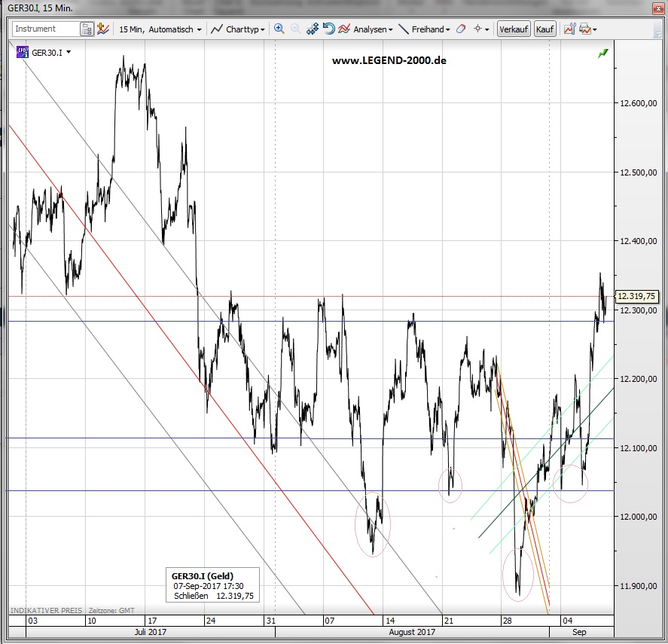This screenshot has width=668, height=644.
Task: Click the CFD icon beside GER30.I
Action: [x=22, y=53]
